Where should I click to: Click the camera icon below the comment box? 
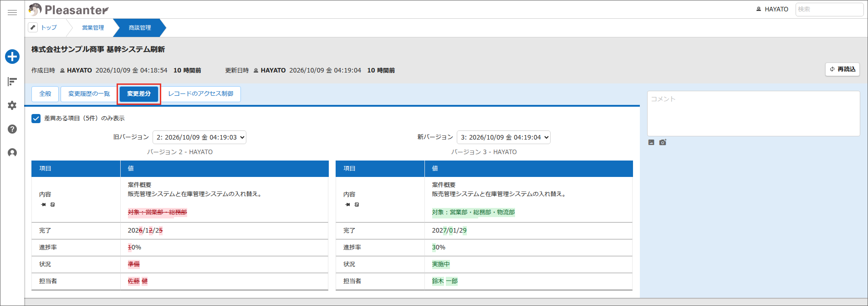point(663,142)
